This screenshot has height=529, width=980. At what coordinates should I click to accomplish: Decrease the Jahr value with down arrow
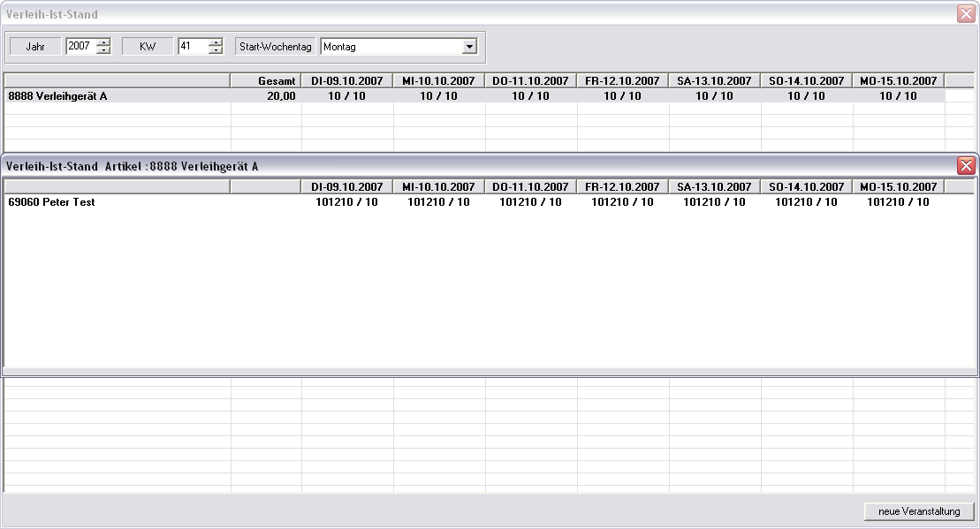coord(103,50)
